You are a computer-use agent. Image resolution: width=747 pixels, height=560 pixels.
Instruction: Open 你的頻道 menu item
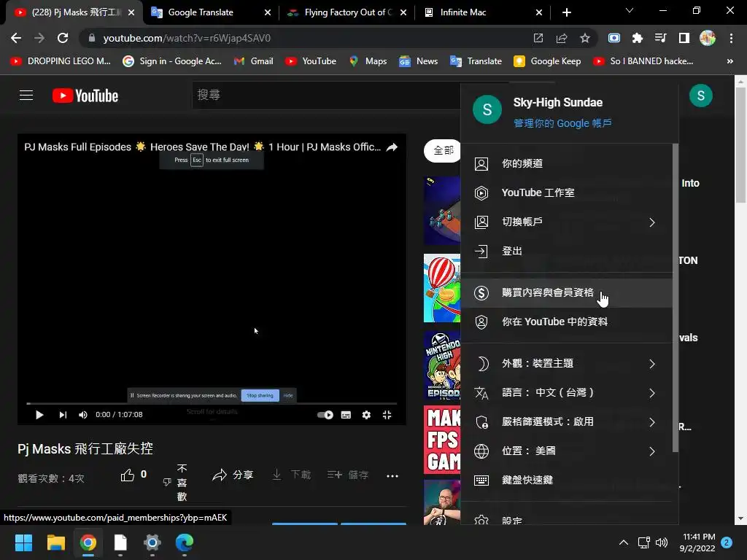point(566,163)
